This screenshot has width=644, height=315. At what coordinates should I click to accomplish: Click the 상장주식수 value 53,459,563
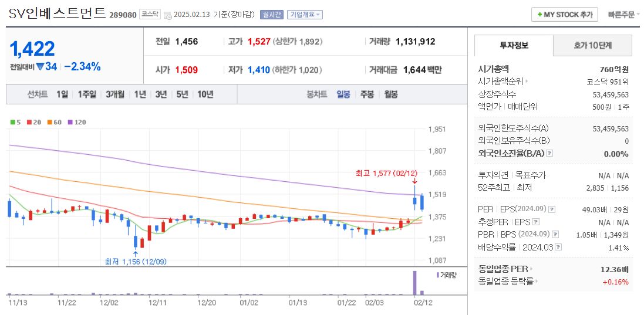click(611, 95)
